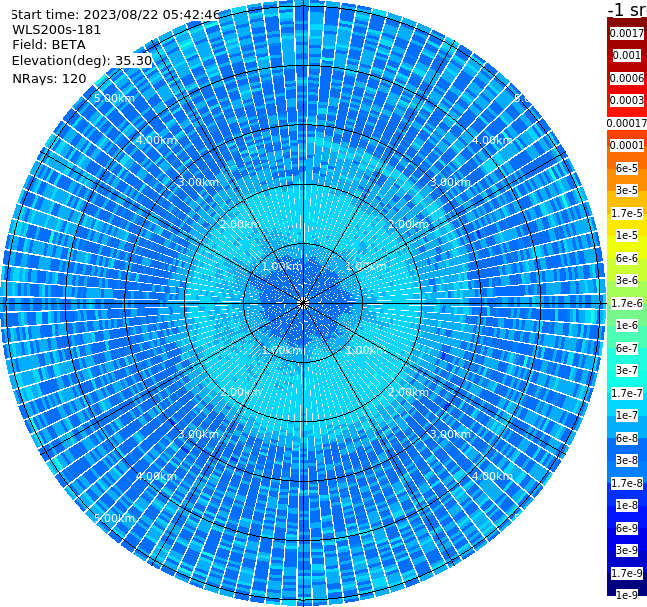Click the "-1 sr" units title above colorbar
The image size is (647, 607).
pos(627,9)
